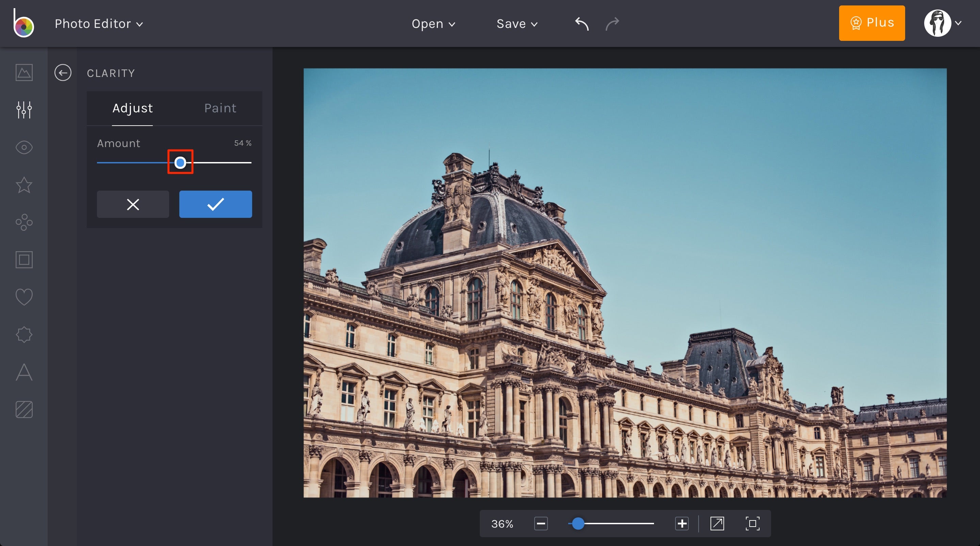Select the Frames tool
The height and width of the screenshot is (546, 980).
tap(24, 259)
